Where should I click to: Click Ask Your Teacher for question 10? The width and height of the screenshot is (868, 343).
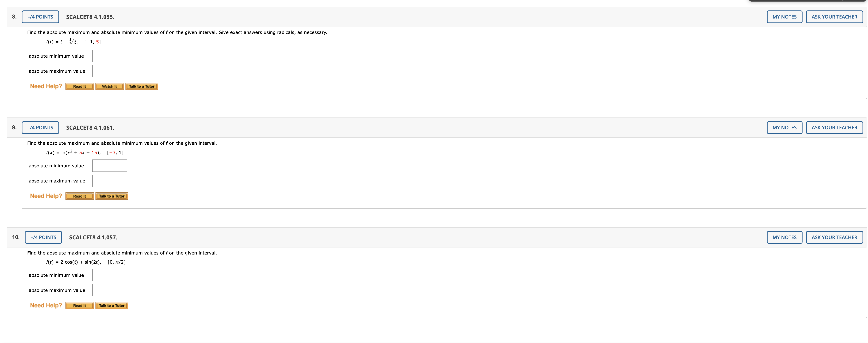click(834, 237)
